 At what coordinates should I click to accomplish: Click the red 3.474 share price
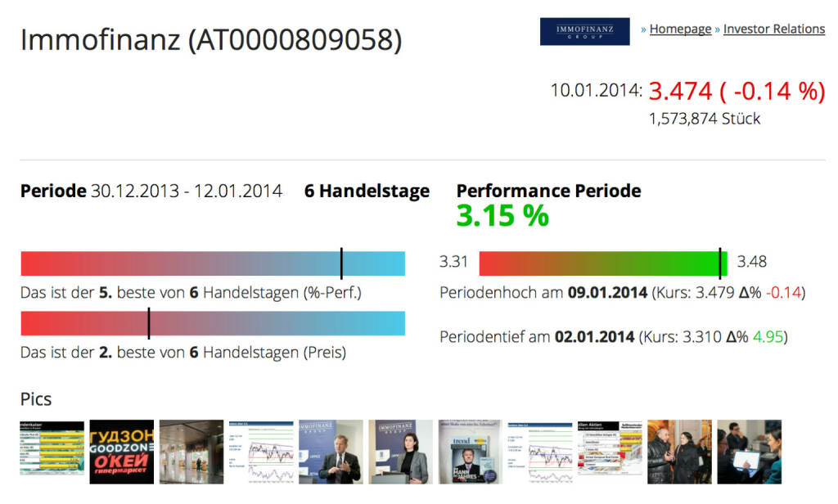[x=678, y=91]
